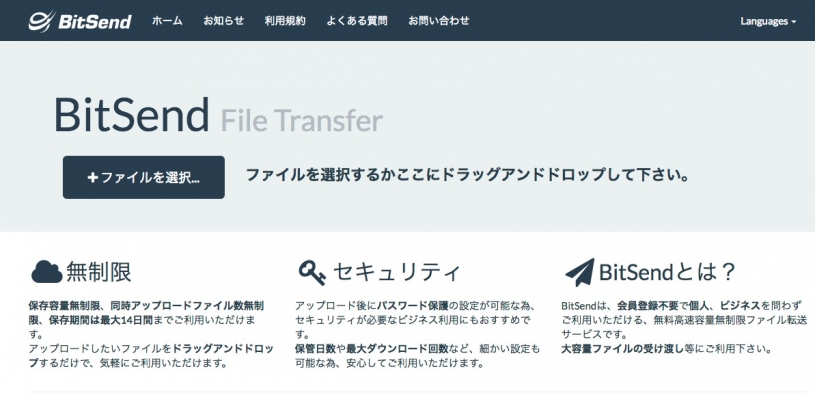Open the お知らせ page
The image size is (815, 395).
224,21
